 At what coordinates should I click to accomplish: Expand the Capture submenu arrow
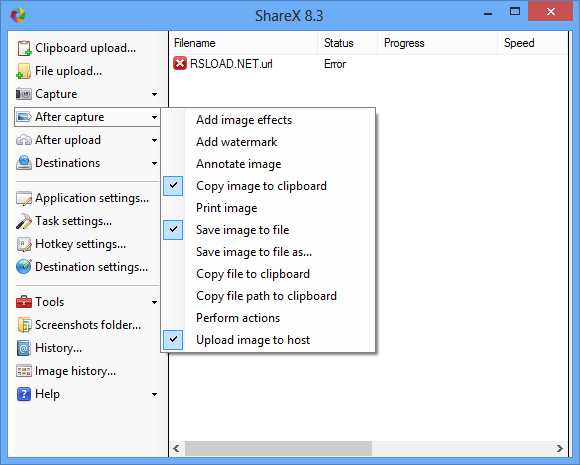click(x=155, y=94)
